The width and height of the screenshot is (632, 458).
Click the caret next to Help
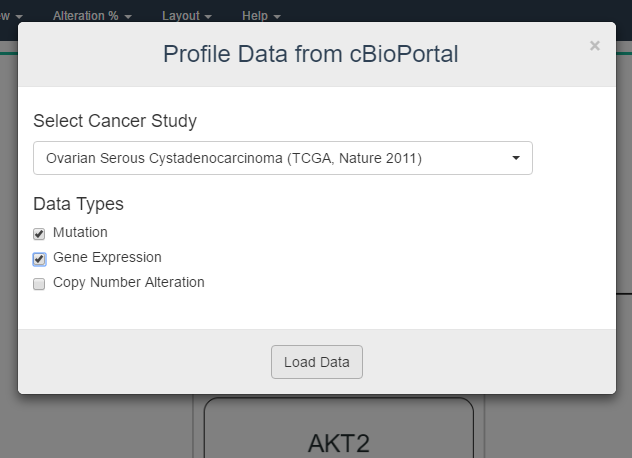(277, 17)
